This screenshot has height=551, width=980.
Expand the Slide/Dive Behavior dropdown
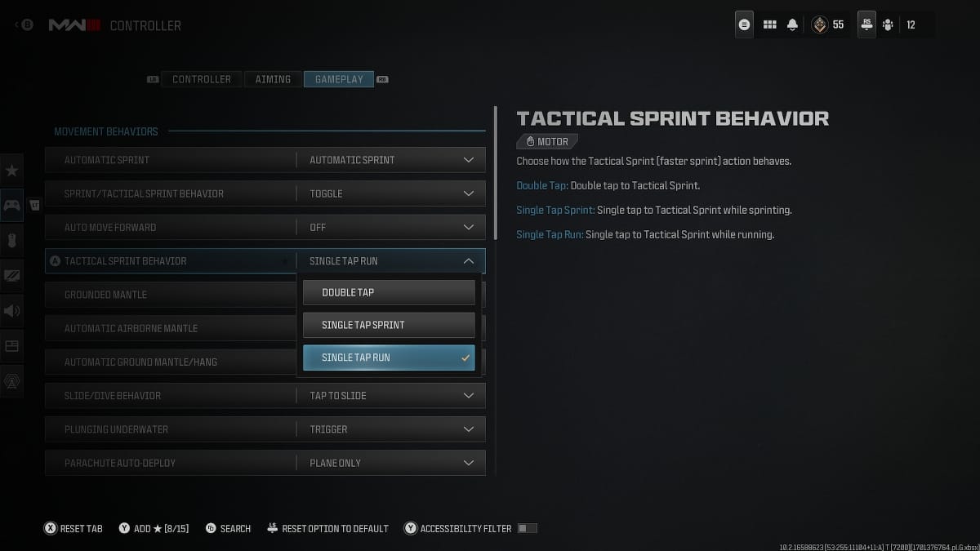click(x=265, y=396)
